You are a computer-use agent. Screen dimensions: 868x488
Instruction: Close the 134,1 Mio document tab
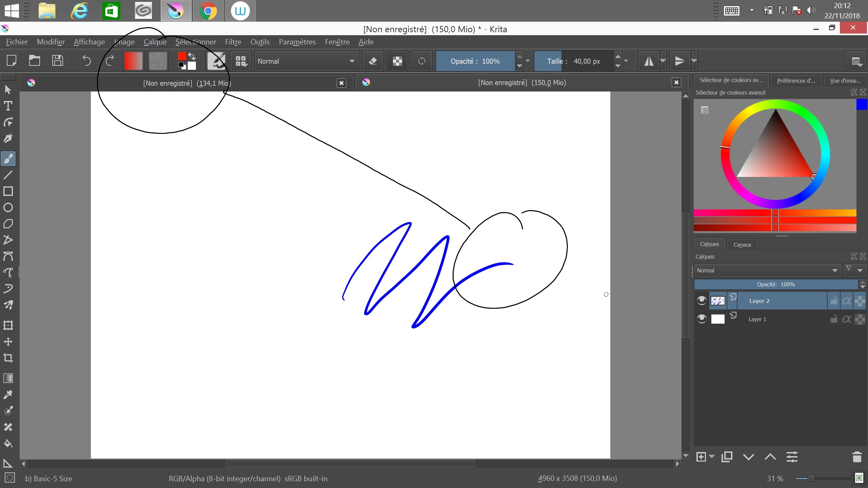[341, 83]
